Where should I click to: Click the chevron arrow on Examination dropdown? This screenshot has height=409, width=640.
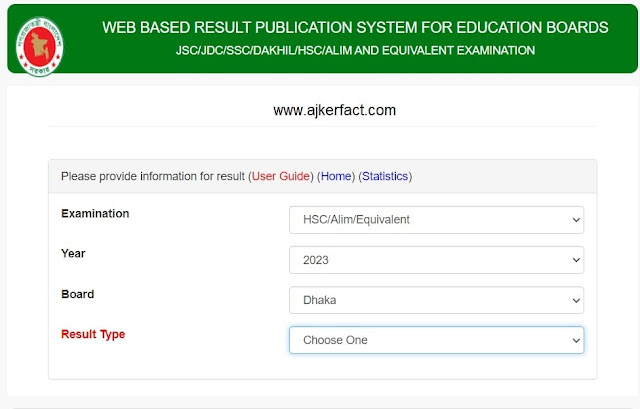575,219
